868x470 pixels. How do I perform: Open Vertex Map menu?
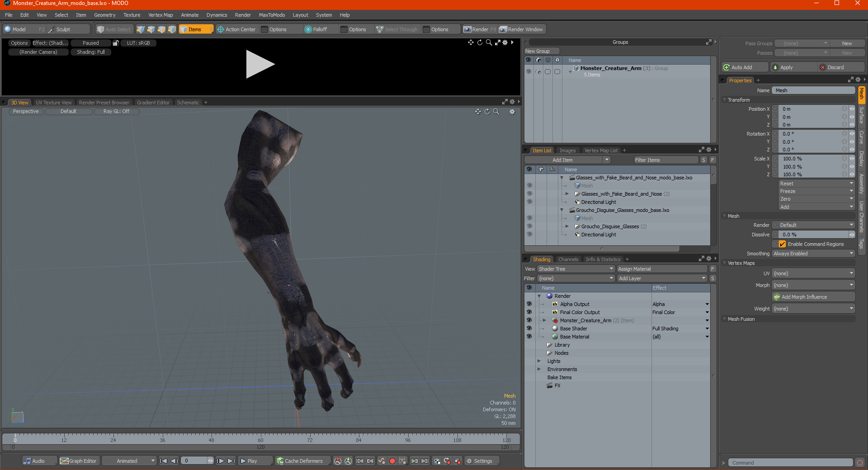click(x=160, y=15)
